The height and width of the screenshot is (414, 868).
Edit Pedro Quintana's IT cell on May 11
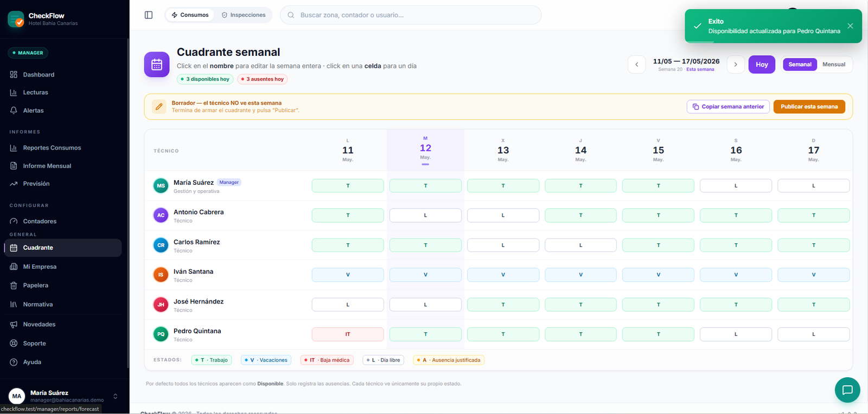click(348, 334)
